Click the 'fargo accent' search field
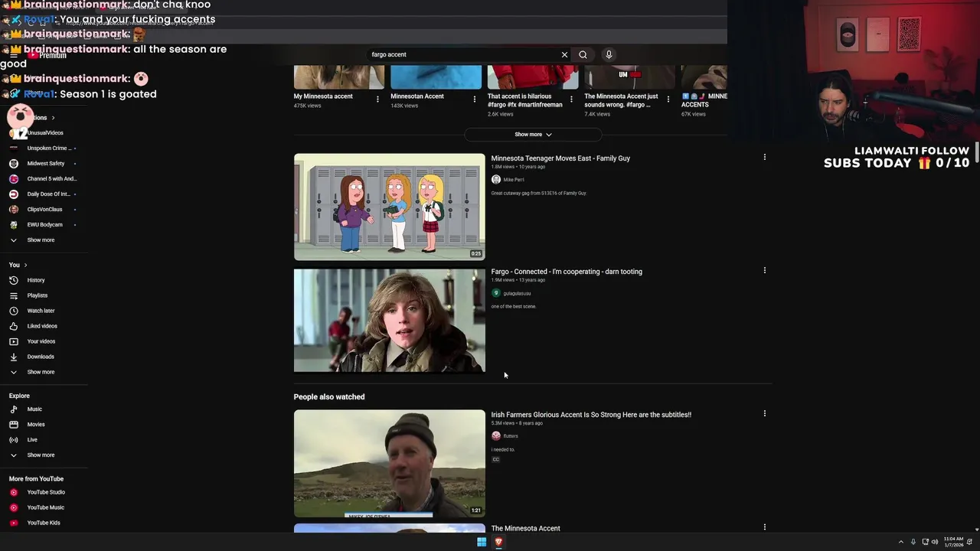Image resolution: width=980 pixels, height=551 pixels. [463, 54]
